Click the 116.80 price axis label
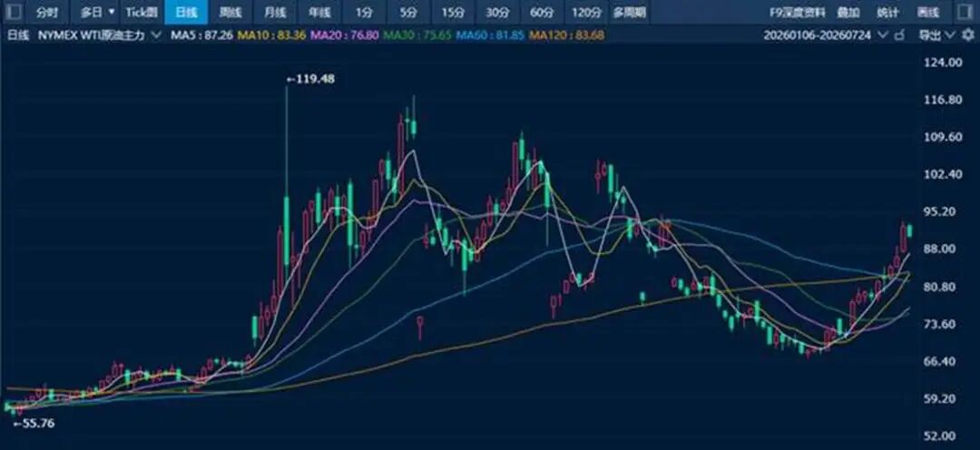 [943, 100]
